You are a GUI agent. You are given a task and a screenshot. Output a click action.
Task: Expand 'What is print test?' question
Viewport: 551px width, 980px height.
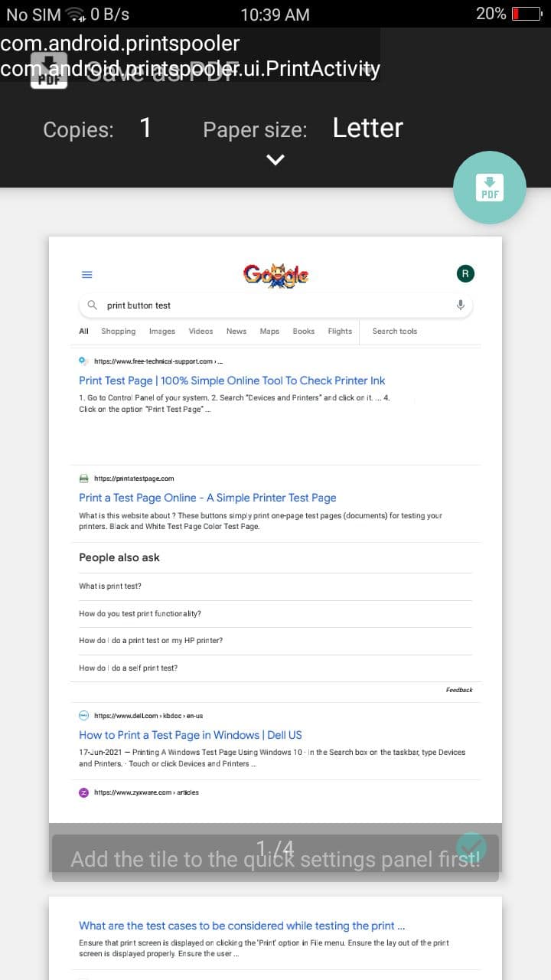click(275, 586)
